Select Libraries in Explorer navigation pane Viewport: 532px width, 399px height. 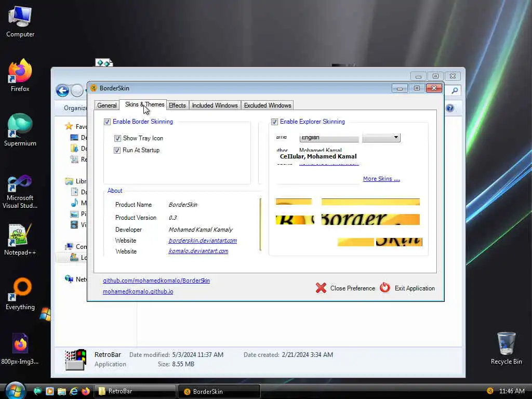pos(76,181)
